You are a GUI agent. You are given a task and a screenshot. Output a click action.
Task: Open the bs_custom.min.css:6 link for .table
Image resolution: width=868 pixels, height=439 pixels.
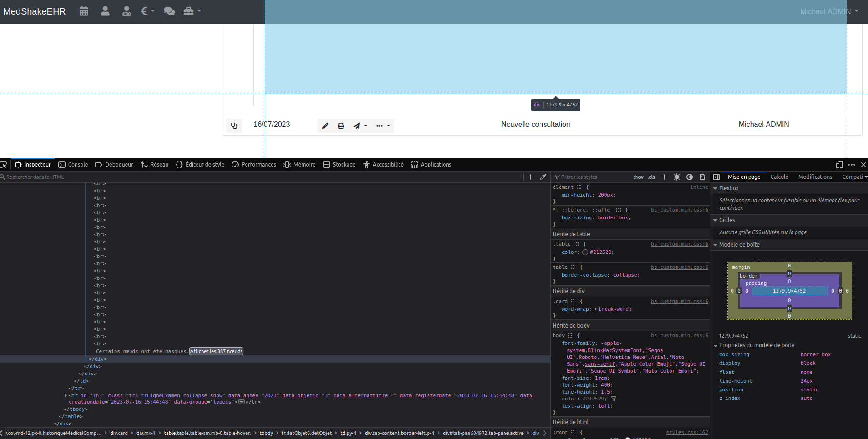tap(679, 244)
